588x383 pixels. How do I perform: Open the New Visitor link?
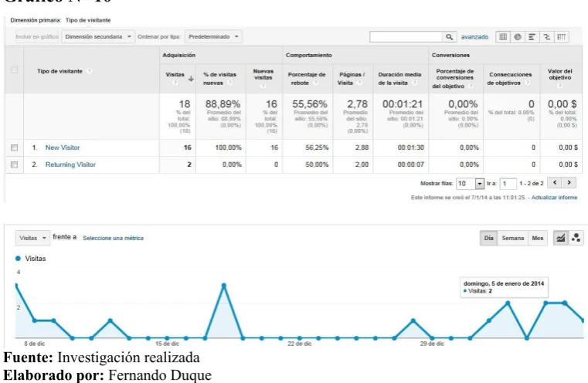point(63,147)
